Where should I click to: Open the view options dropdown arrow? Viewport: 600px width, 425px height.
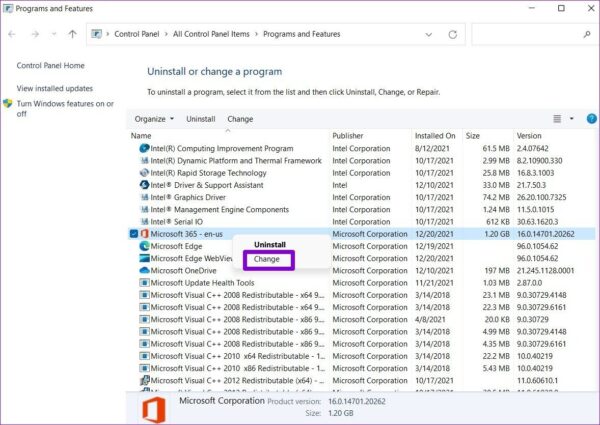pos(572,119)
